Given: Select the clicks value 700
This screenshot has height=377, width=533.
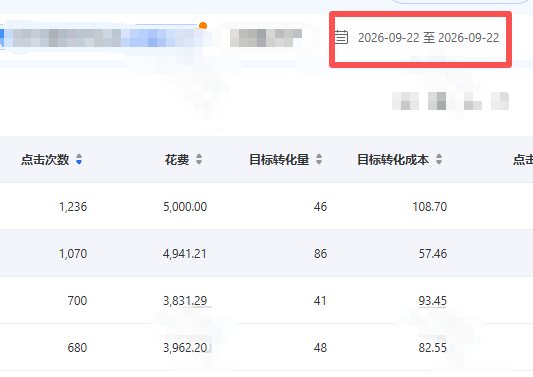Looking at the screenshot, I should [77, 301].
